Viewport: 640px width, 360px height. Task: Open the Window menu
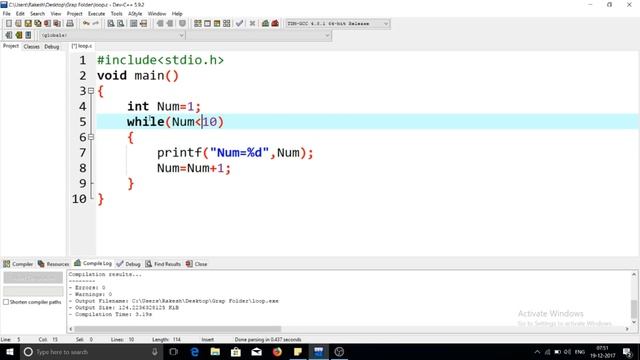pyautogui.click(x=157, y=13)
